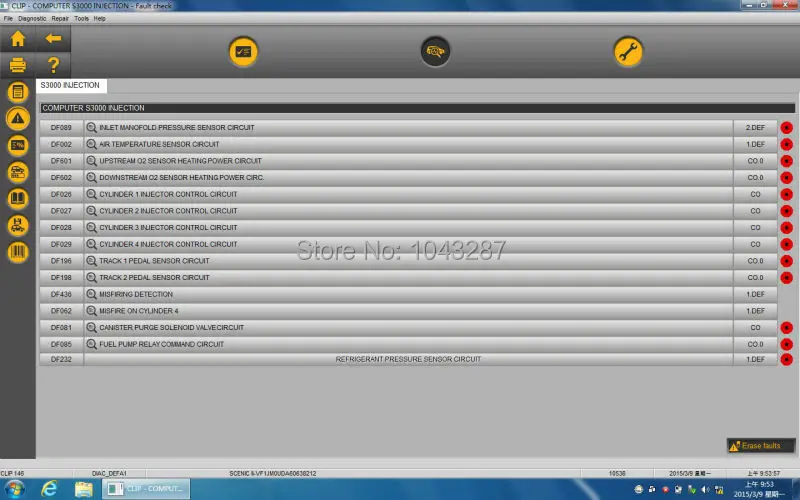Switch to CLIP taskbar window button
800x500 pixels.
click(146, 489)
